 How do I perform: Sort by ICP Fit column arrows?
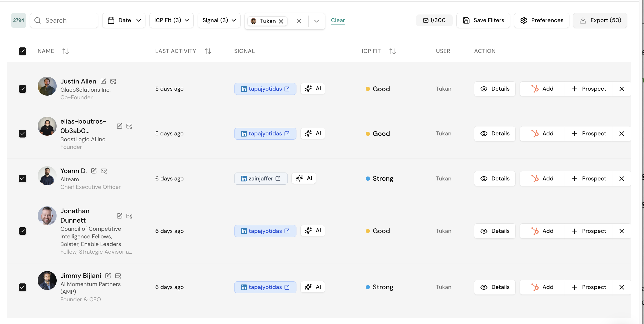pos(392,51)
